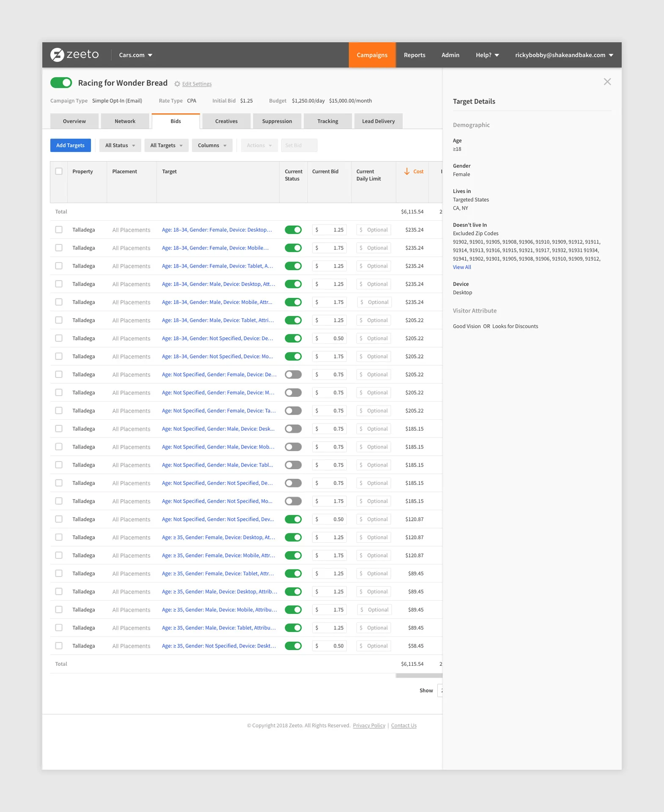Viewport: 664px width, 812px height.
Task: Switch to the Creatives tab
Action: [x=226, y=121]
